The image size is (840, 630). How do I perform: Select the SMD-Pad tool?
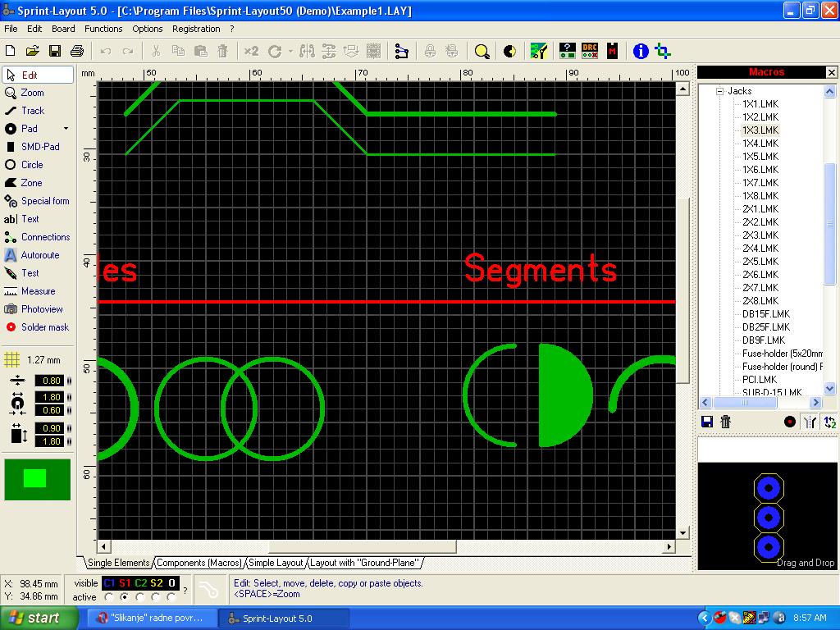click(x=39, y=147)
